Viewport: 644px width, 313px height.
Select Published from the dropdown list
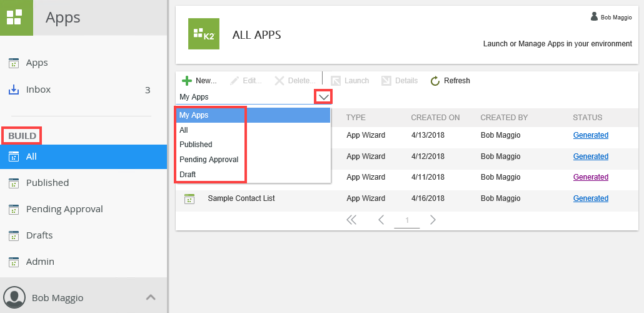196,145
